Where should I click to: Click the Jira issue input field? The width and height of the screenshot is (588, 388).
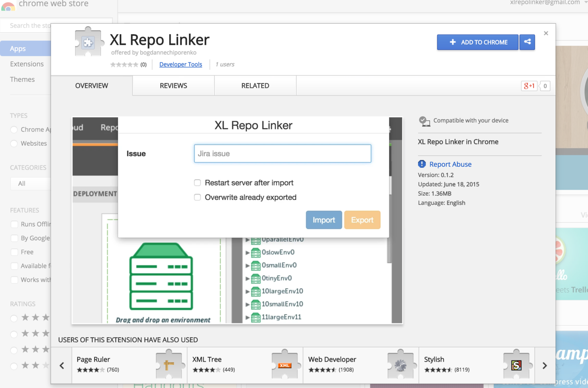coord(283,153)
